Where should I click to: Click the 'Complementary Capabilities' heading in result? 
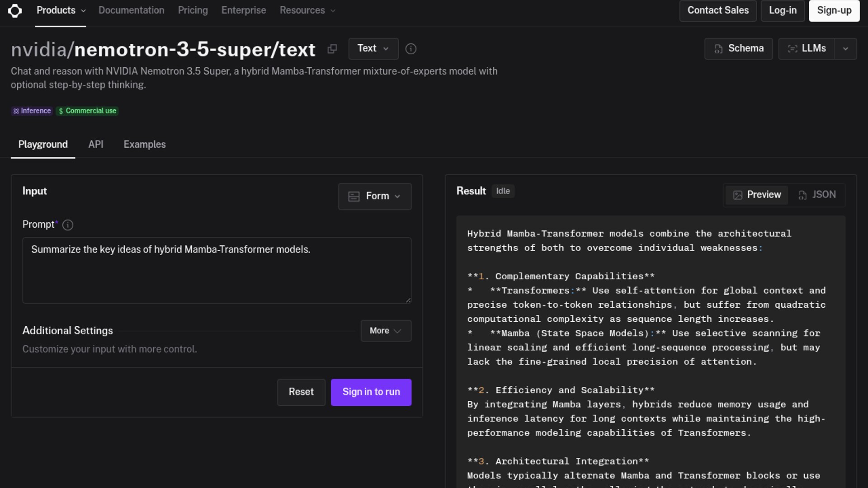(x=561, y=276)
